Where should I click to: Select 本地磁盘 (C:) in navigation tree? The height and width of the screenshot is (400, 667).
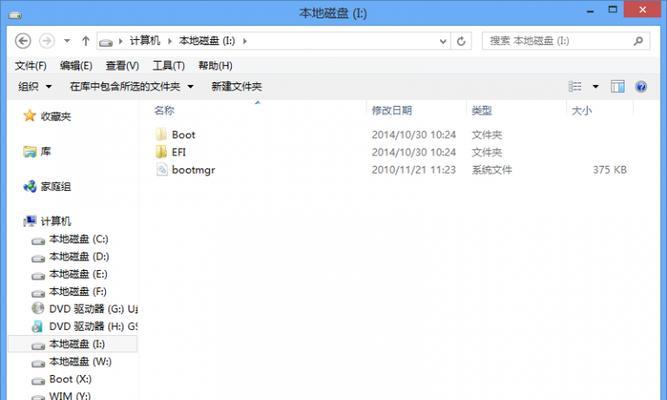coord(79,239)
